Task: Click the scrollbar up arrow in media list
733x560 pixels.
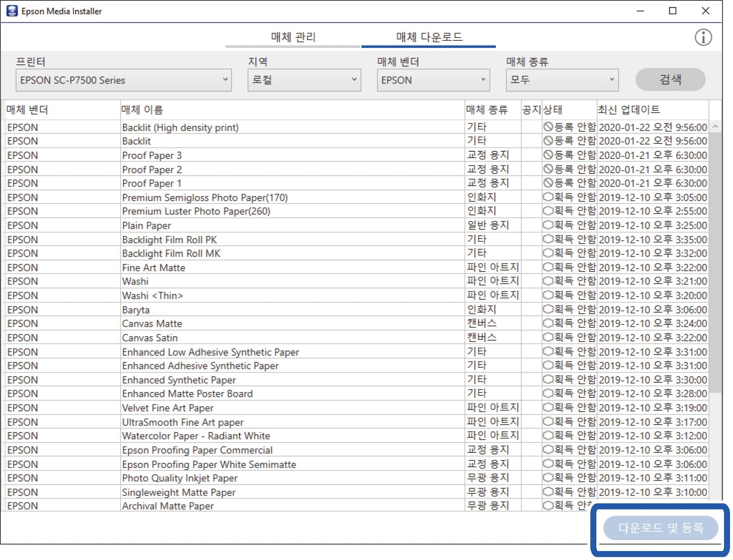Action: (x=715, y=127)
